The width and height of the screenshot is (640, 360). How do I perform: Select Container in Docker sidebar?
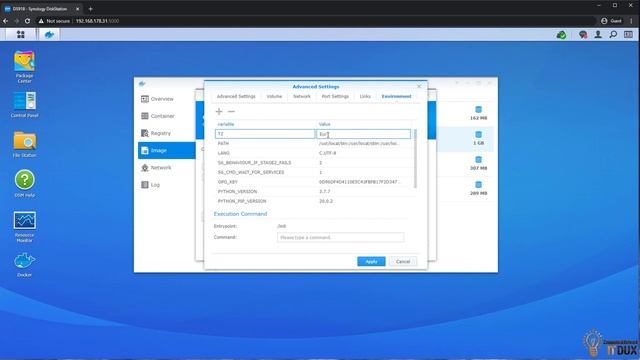pyautogui.click(x=167, y=116)
